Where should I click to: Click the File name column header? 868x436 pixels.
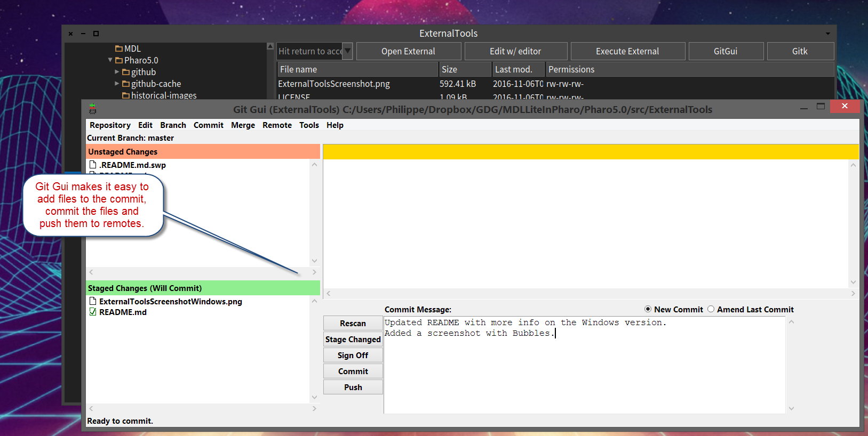357,69
